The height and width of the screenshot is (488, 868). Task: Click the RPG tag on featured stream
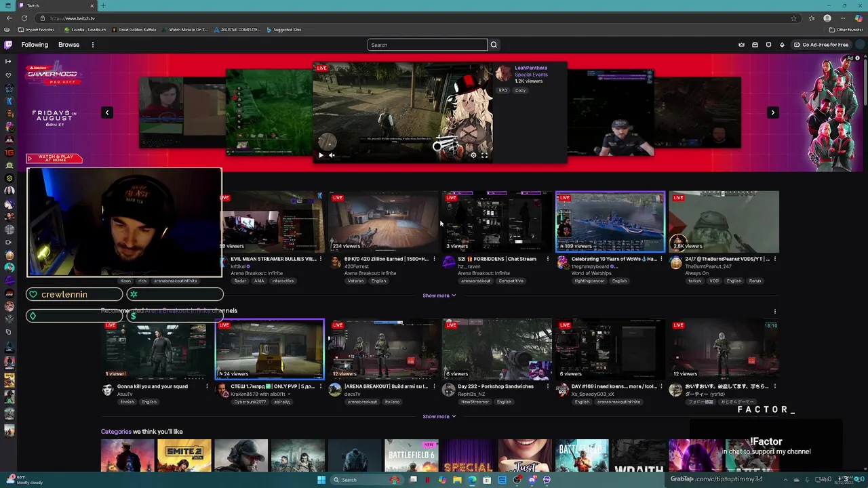pyautogui.click(x=503, y=90)
